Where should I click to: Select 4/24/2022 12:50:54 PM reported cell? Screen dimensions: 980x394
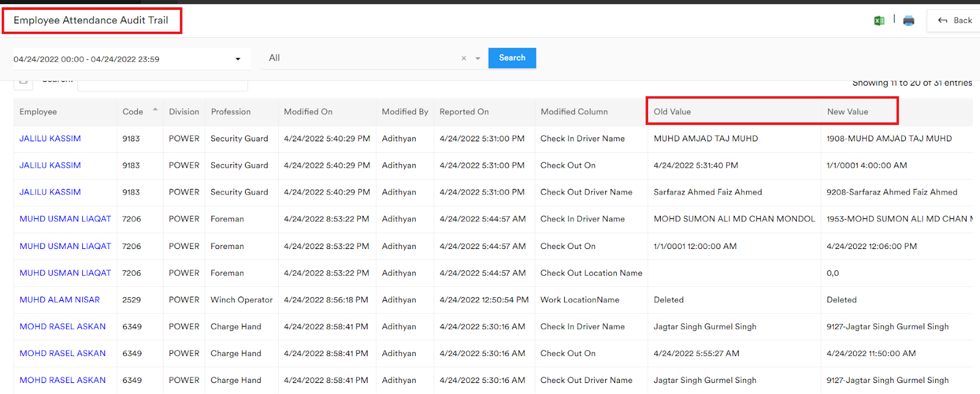click(x=484, y=300)
